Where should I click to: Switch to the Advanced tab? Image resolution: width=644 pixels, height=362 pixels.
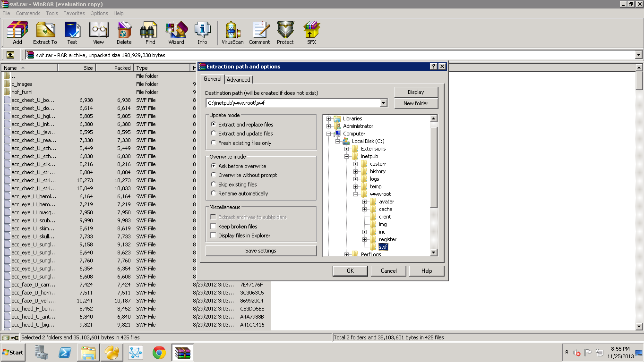pos(239,80)
